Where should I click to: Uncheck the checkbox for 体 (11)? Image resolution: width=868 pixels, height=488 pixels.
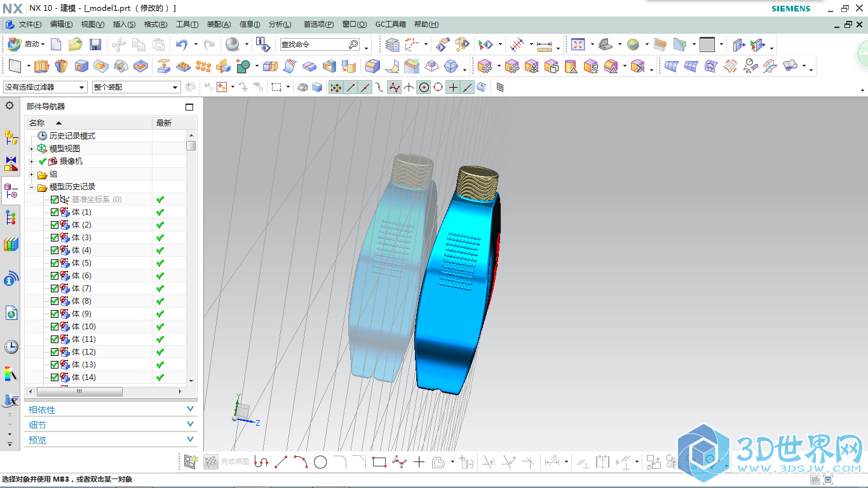pyautogui.click(x=54, y=339)
